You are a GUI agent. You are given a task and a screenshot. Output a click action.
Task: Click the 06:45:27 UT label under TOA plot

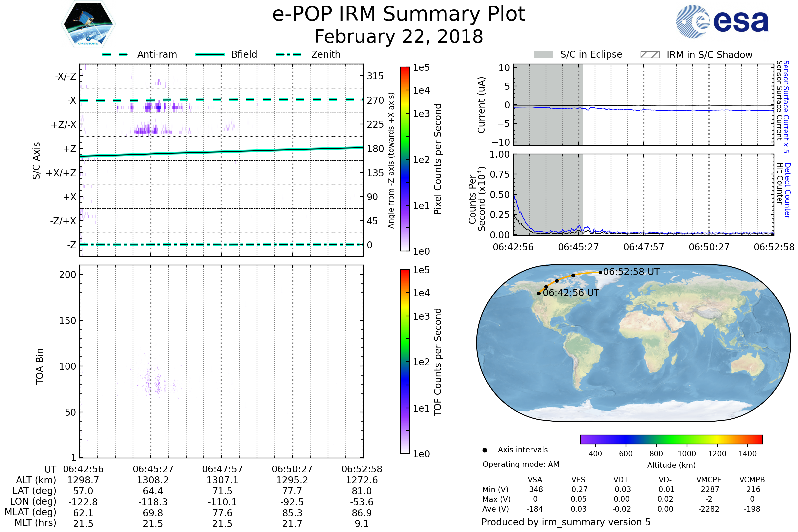(153, 469)
